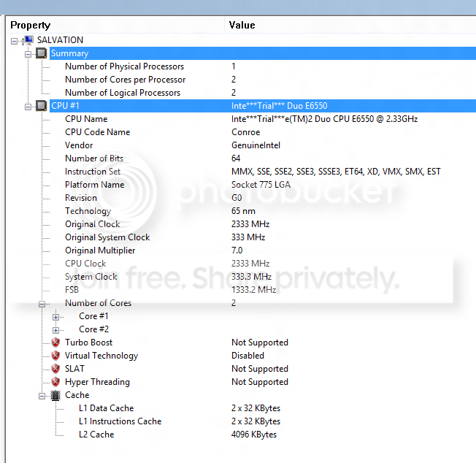Expand the Core #1 node
Image resolution: width=476 pixels, height=463 pixels.
coord(56,317)
